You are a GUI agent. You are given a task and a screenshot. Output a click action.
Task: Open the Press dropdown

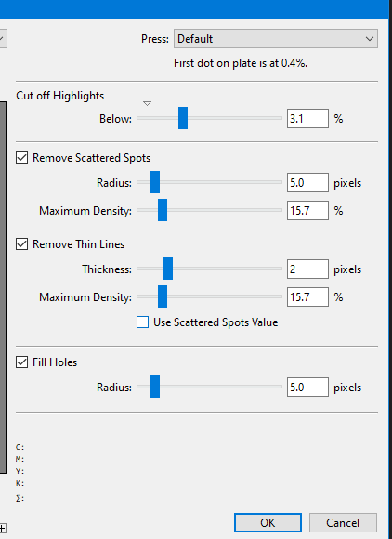pos(276,39)
